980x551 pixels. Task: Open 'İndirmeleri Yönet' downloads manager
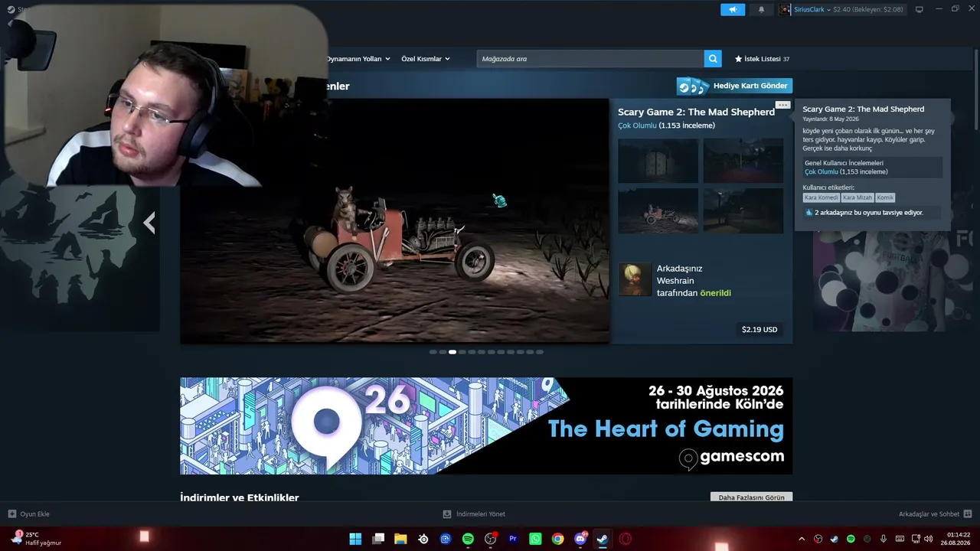coord(474,514)
